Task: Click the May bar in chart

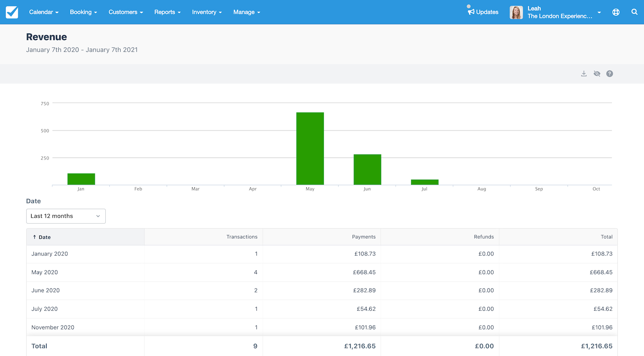Action: coord(310,149)
